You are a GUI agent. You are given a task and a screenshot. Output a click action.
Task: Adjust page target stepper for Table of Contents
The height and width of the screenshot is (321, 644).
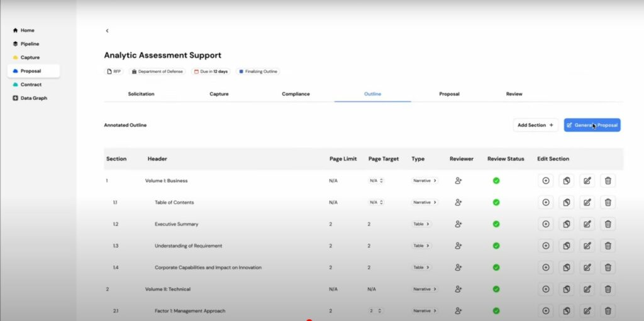pyautogui.click(x=376, y=202)
